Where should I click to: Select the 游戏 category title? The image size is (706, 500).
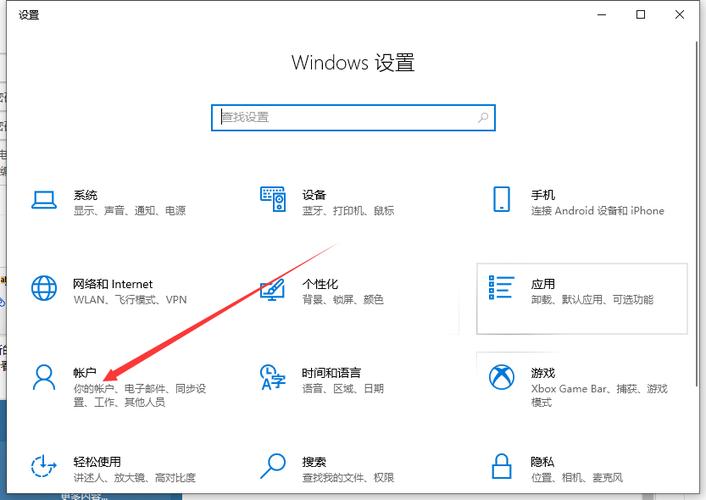[543, 372]
